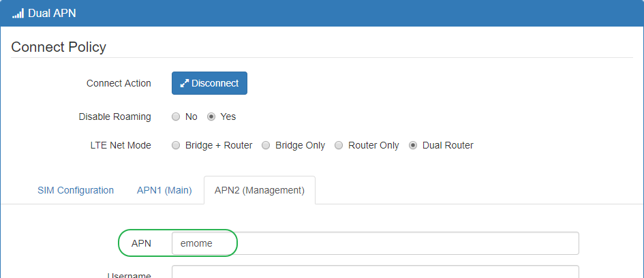Click the LTE Net Mode label

[x=121, y=145]
